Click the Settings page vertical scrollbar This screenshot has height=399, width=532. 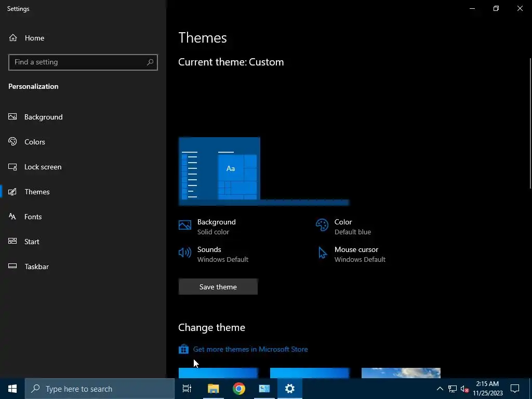pyautogui.click(x=530, y=124)
